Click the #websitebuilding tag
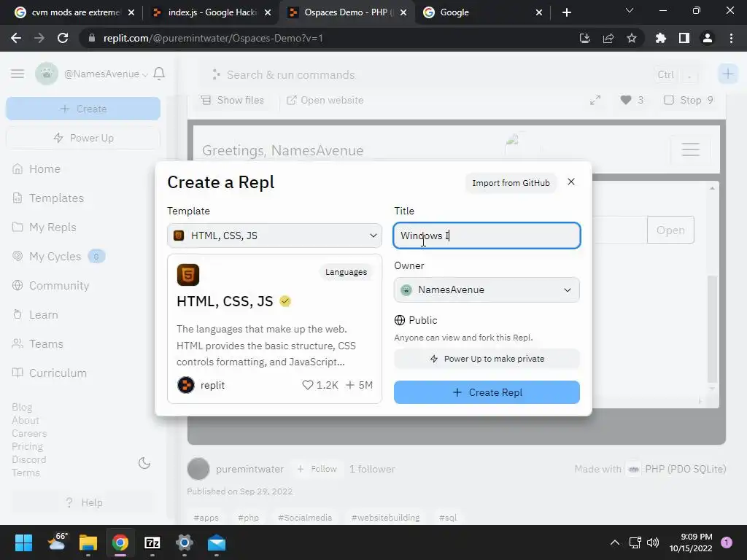Image resolution: width=747 pixels, height=560 pixels. 385,518
